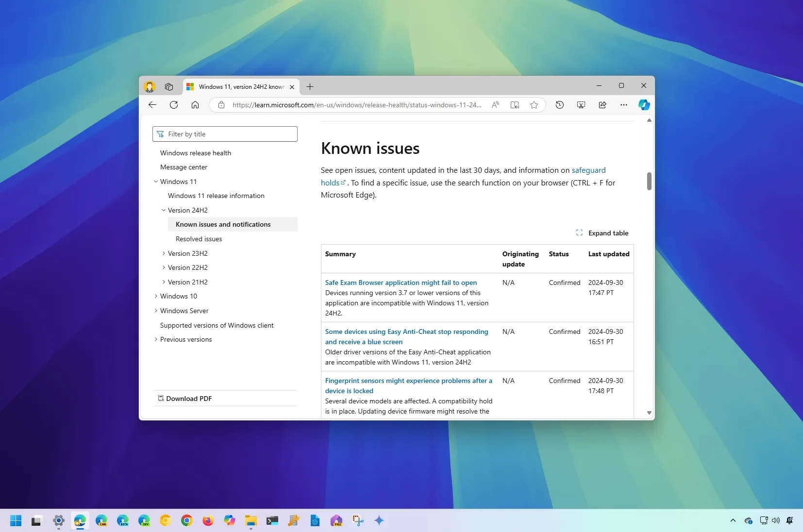Share this page
Screen dimensions: 803x532
tap(602, 105)
